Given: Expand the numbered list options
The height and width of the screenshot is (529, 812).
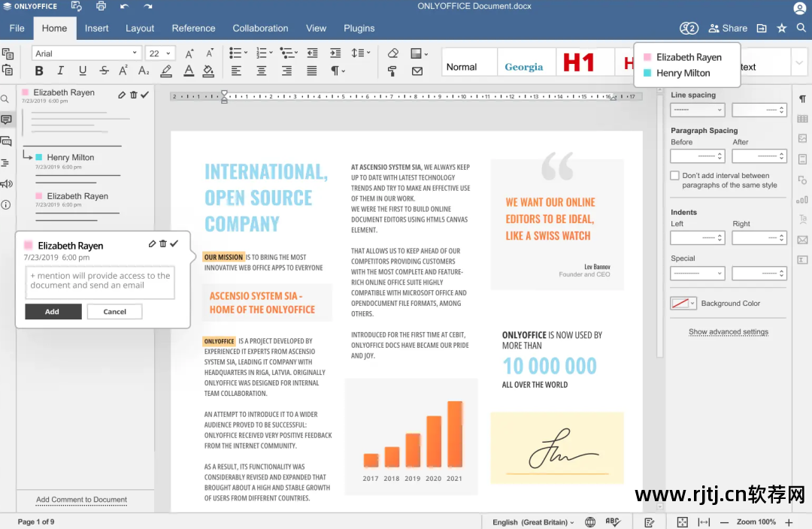Looking at the screenshot, I should click(271, 53).
